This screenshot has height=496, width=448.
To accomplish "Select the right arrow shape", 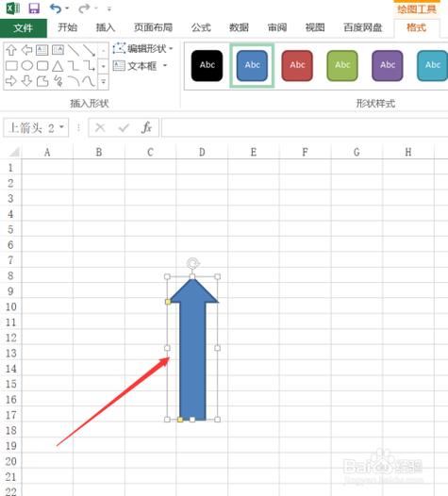I will point(11,81).
